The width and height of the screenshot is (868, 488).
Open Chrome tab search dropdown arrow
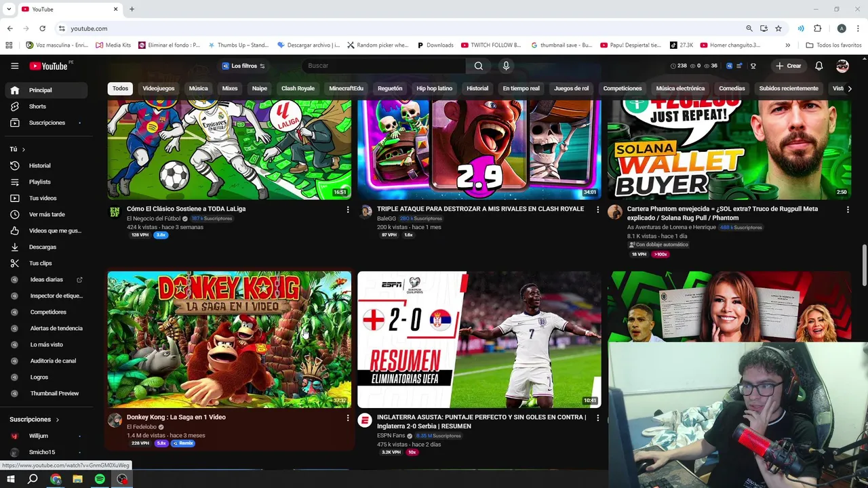[9, 9]
